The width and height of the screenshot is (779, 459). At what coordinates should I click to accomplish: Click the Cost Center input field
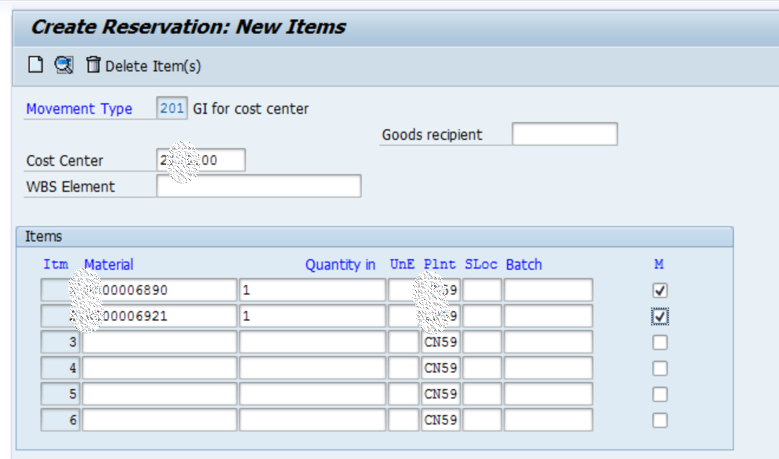(x=201, y=160)
